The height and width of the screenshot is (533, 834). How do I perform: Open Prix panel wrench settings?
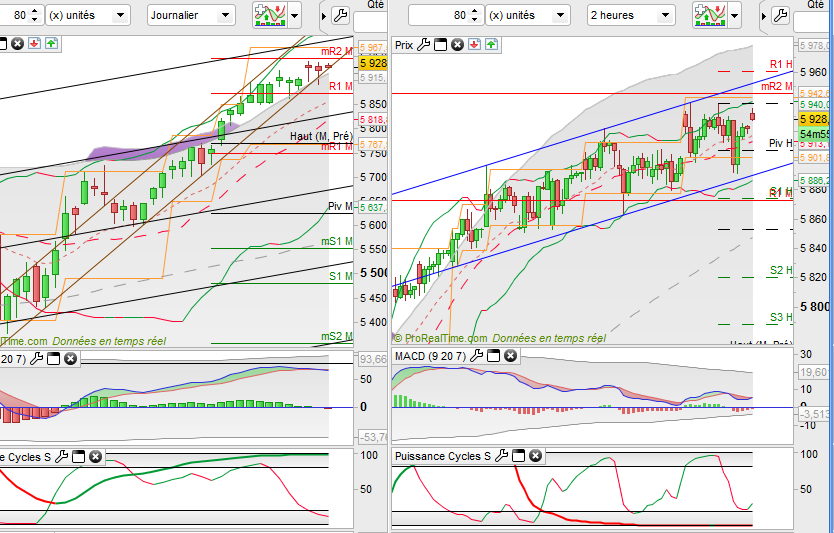pyautogui.click(x=423, y=45)
